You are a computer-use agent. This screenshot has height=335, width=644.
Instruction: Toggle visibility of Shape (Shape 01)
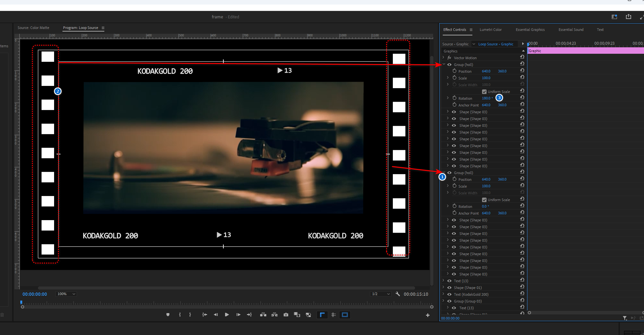pos(449,287)
